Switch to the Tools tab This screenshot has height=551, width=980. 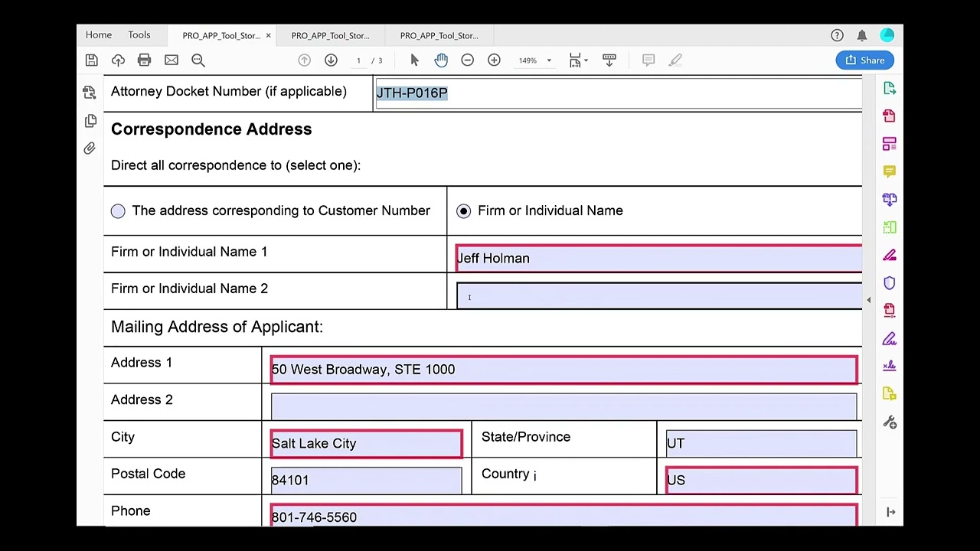tap(139, 35)
